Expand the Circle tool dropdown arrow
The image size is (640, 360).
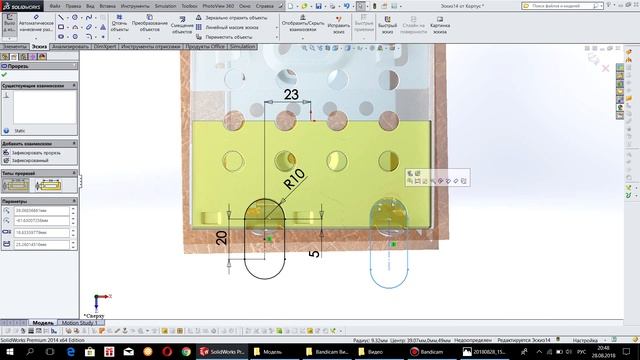81,18
